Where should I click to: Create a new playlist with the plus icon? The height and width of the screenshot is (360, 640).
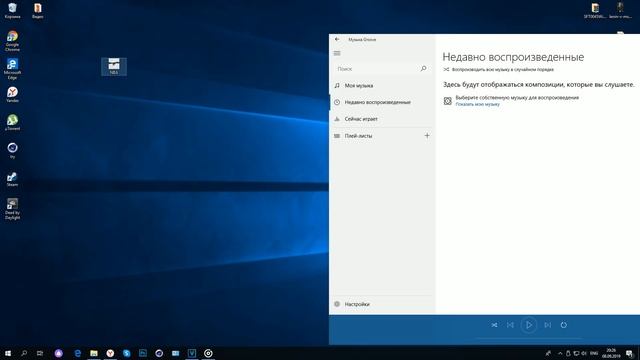pos(427,136)
